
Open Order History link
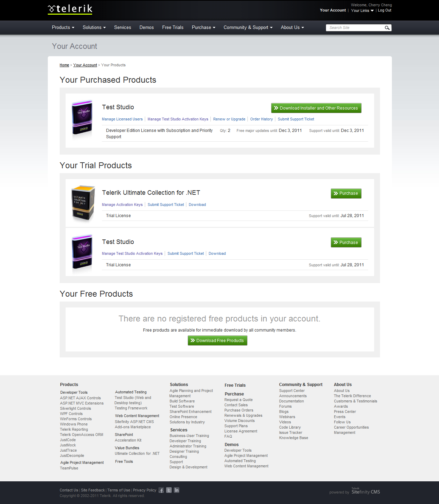point(261,119)
